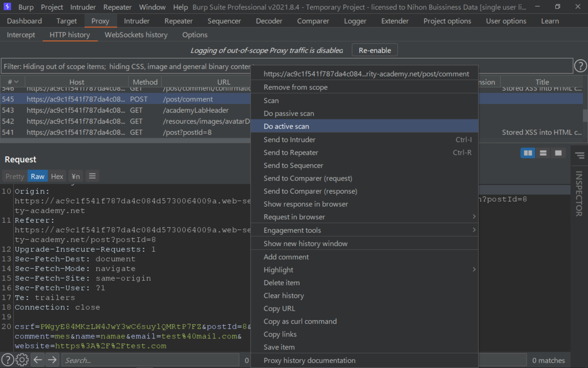Screen dimensions: 588x368
Task: Open the Learn tab
Action: pyautogui.click(x=550, y=21)
